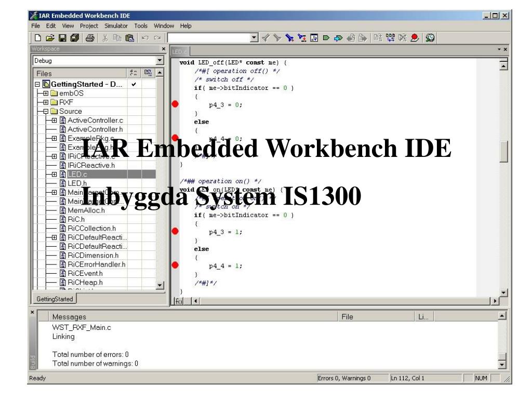Viewport: 532px width, 399px height.
Task: Collapse the Source folder
Action: pyautogui.click(x=46, y=111)
